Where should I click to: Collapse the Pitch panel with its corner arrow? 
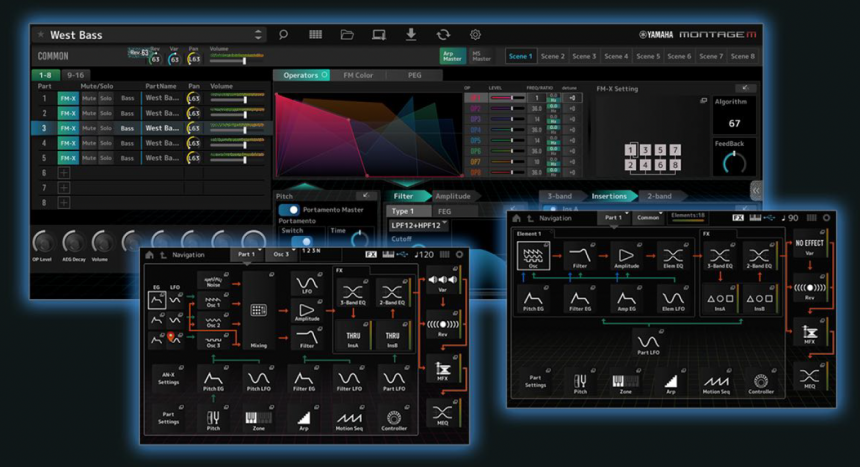pyautogui.click(x=365, y=195)
